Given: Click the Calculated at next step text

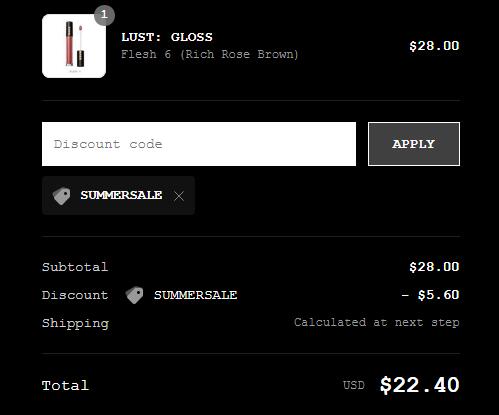Looking at the screenshot, I should pos(377,322).
